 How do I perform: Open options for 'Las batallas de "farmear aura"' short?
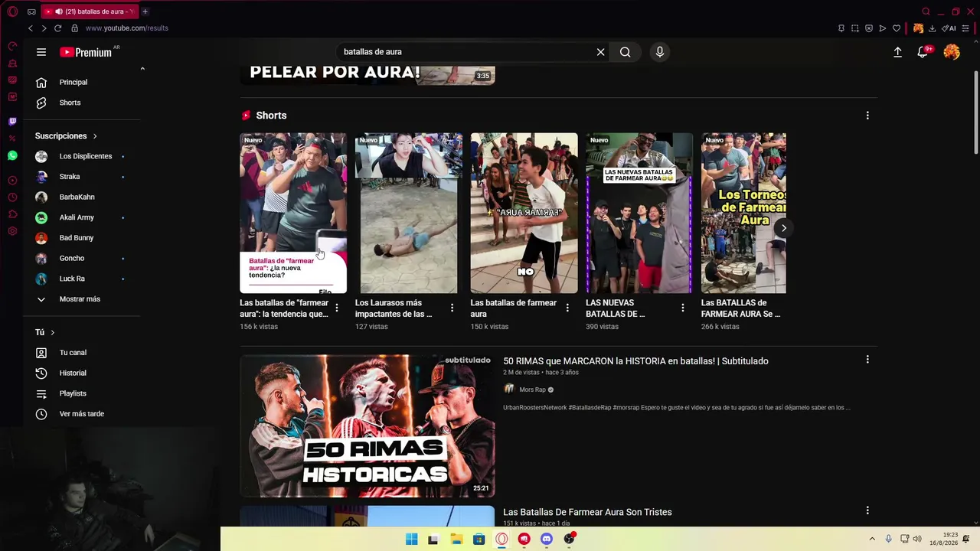337,308
